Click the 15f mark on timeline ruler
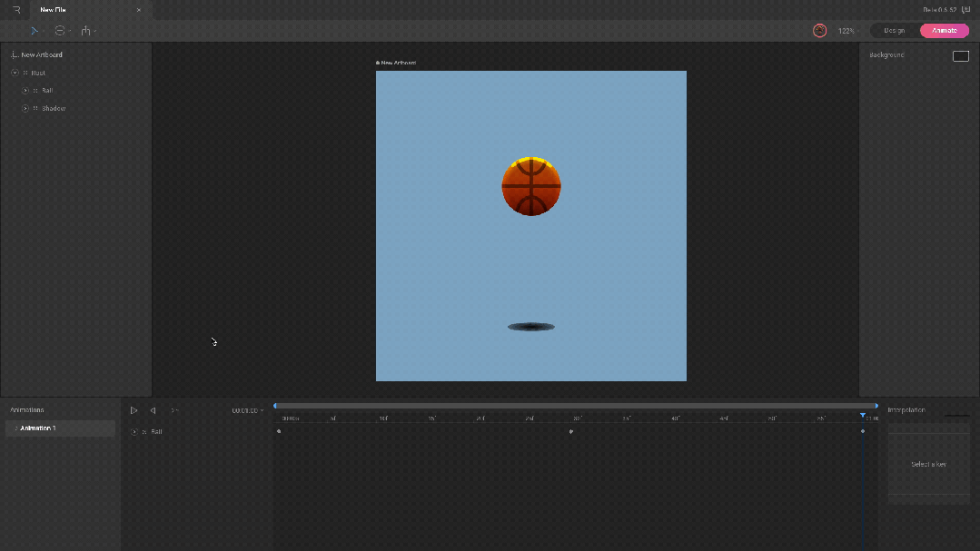 click(432, 418)
